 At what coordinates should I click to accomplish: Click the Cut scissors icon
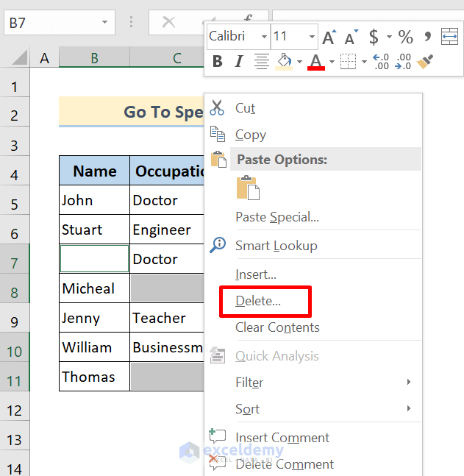(x=217, y=107)
